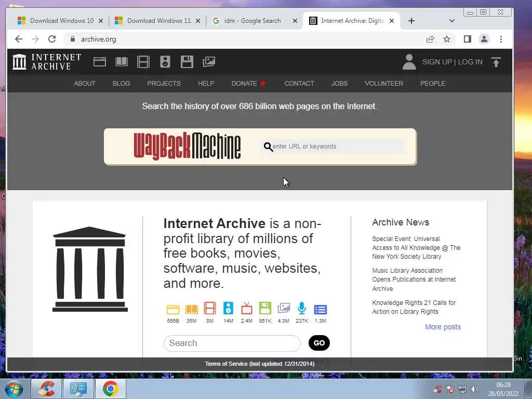
Task: Close the idm - Google Search tab
Action: click(295, 21)
